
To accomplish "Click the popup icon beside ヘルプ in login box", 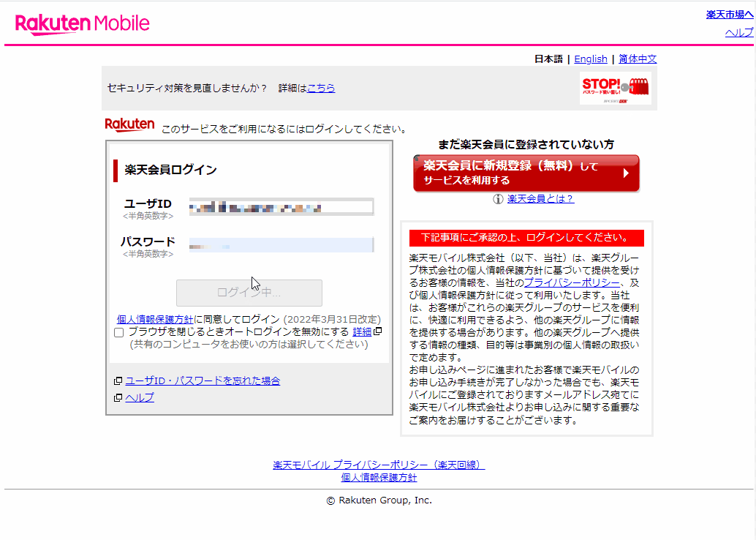I will point(118,397).
